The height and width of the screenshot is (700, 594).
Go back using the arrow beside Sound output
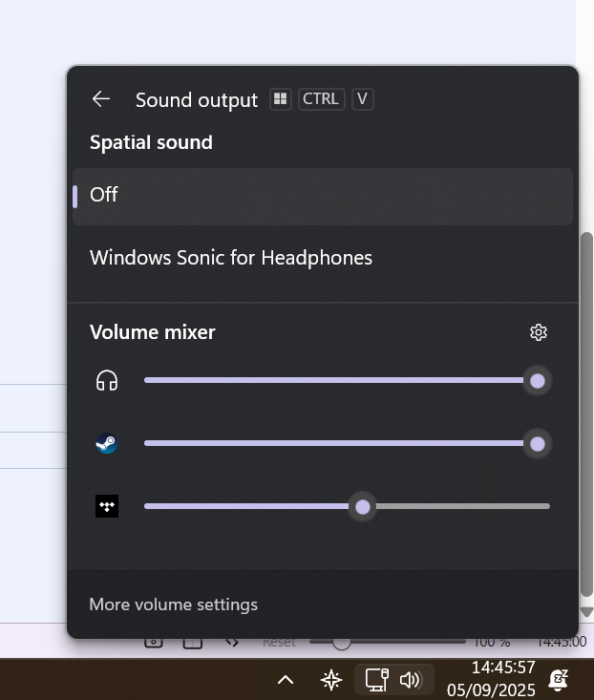[101, 99]
